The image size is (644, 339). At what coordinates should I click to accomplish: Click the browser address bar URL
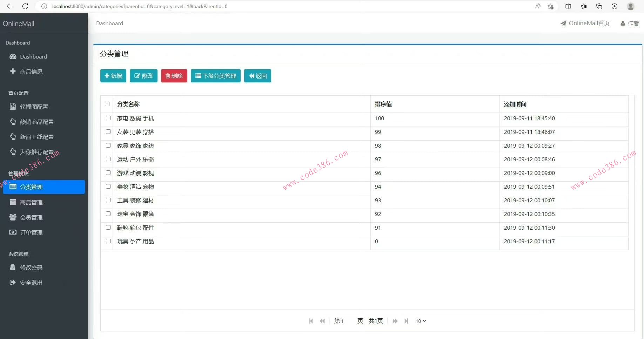click(x=140, y=6)
